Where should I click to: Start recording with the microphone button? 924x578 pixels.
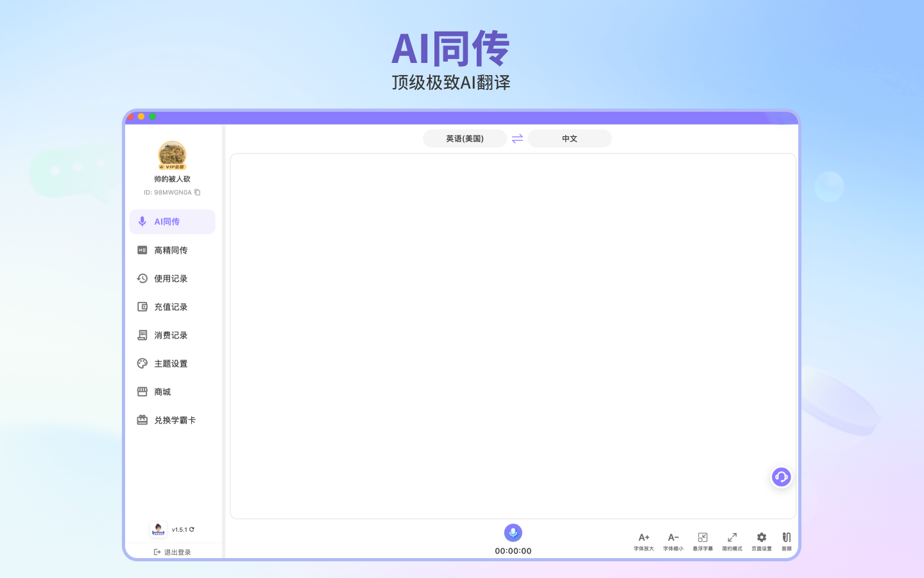click(x=513, y=532)
